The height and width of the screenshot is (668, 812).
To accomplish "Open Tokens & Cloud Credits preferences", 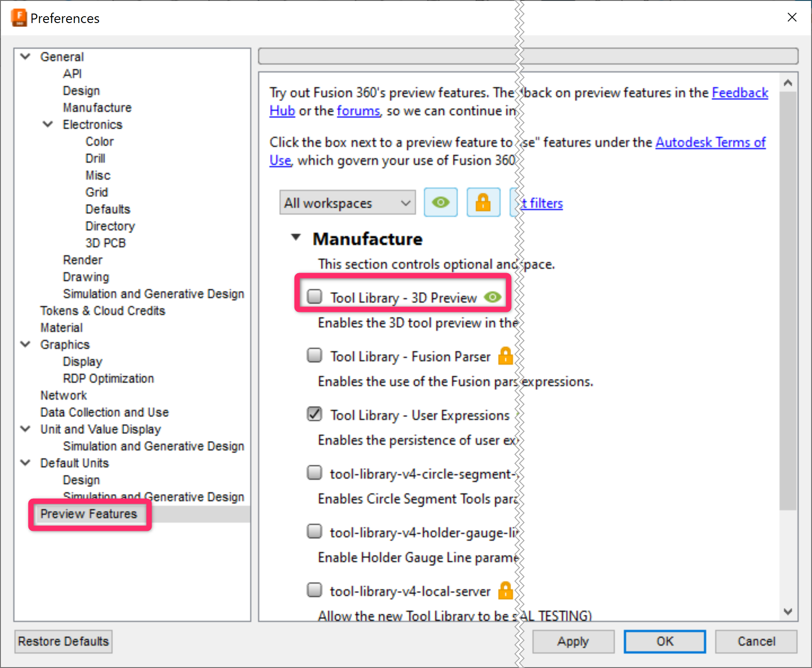I will coord(103,311).
